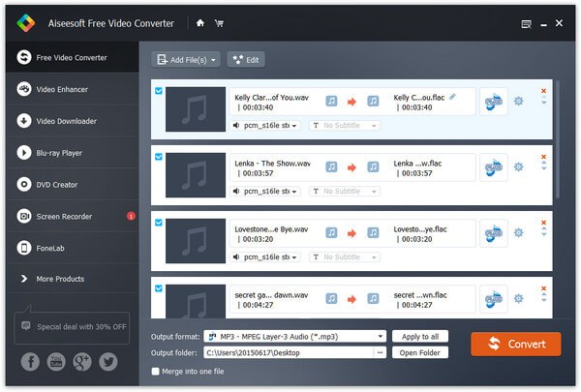
Task: Open subtitle dropdown for Lovestone track
Action: (x=345, y=257)
